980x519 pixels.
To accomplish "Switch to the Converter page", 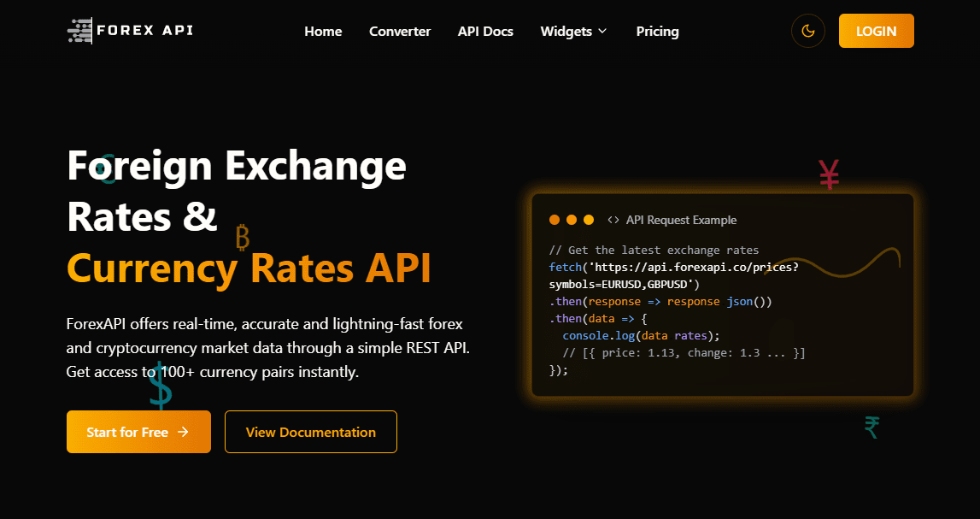I will tap(400, 31).
